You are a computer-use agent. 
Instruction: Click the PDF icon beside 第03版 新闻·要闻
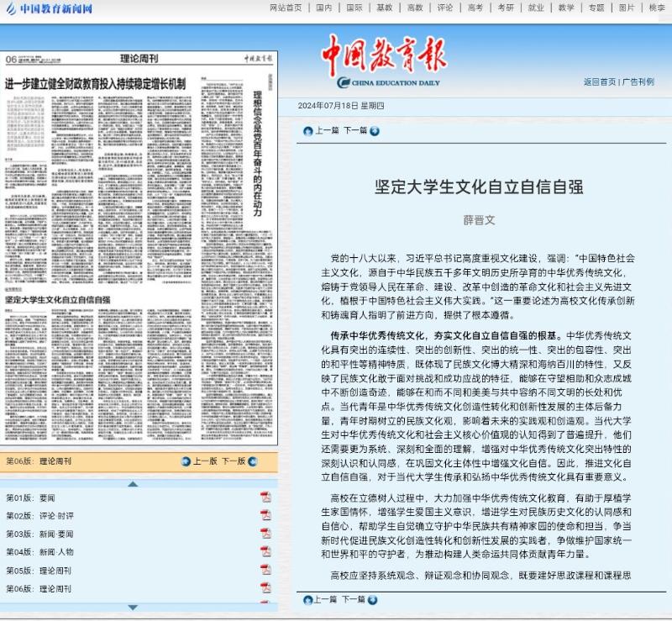point(265,534)
